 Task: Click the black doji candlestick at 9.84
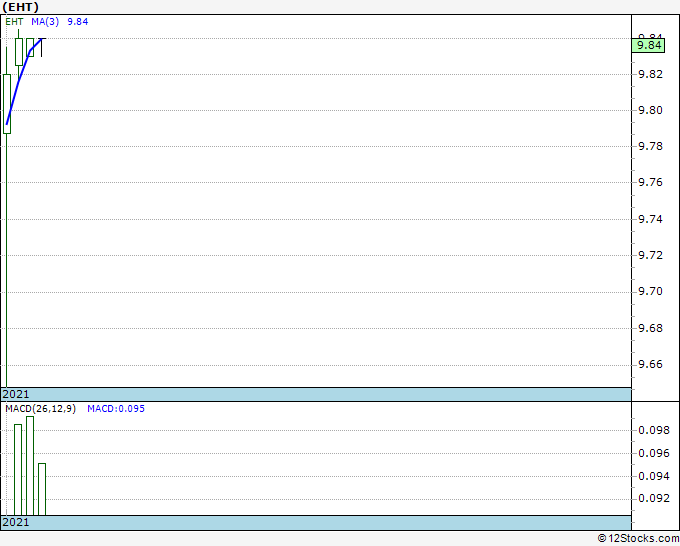pyautogui.click(x=42, y=47)
